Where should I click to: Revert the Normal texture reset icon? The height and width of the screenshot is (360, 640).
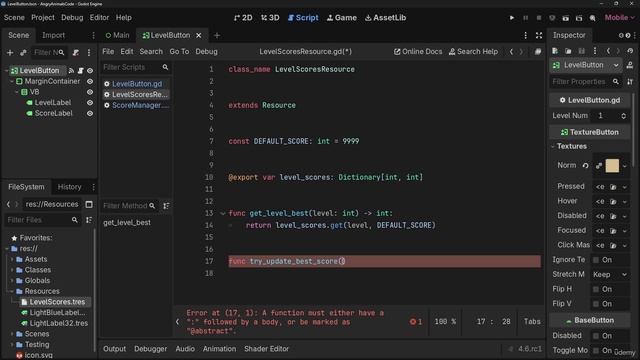pos(585,166)
